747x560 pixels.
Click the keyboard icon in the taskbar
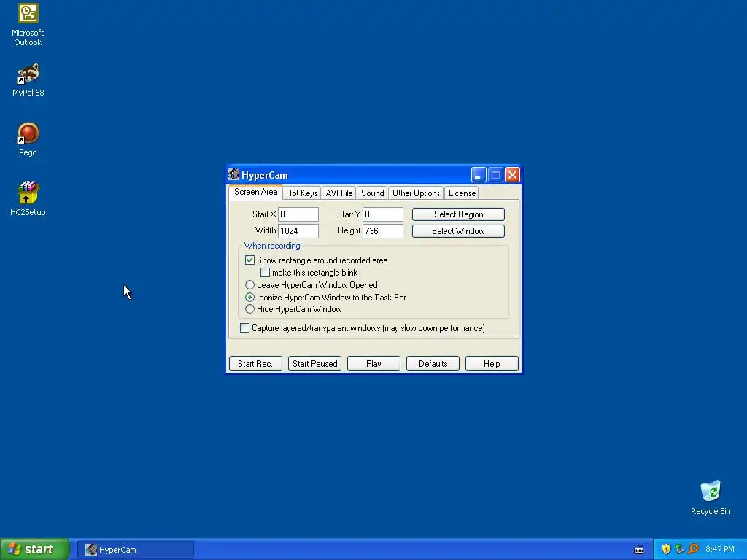tap(639, 550)
